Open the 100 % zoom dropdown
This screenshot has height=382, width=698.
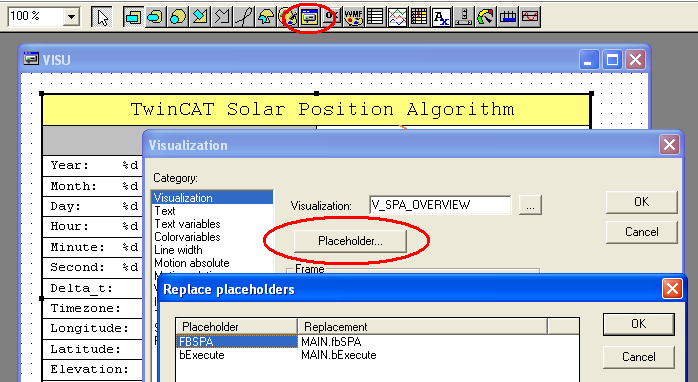coord(71,17)
